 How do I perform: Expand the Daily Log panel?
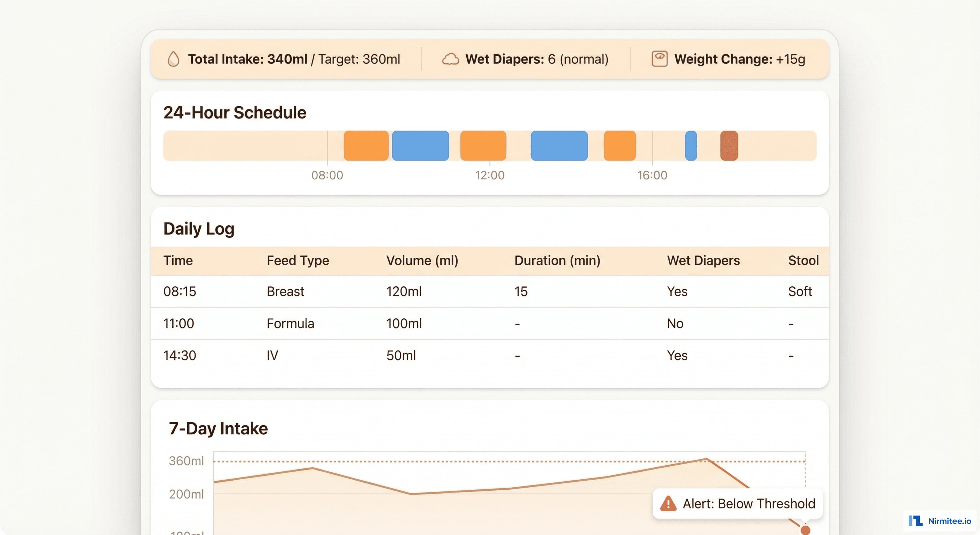click(x=199, y=228)
